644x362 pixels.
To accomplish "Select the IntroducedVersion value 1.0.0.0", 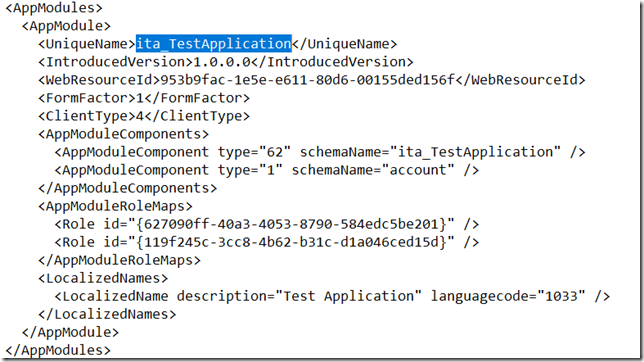I will tap(222, 62).
